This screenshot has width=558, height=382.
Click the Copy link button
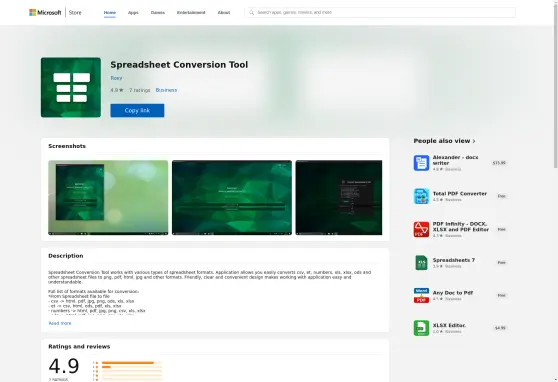pyautogui.click(x=137, y=110)
